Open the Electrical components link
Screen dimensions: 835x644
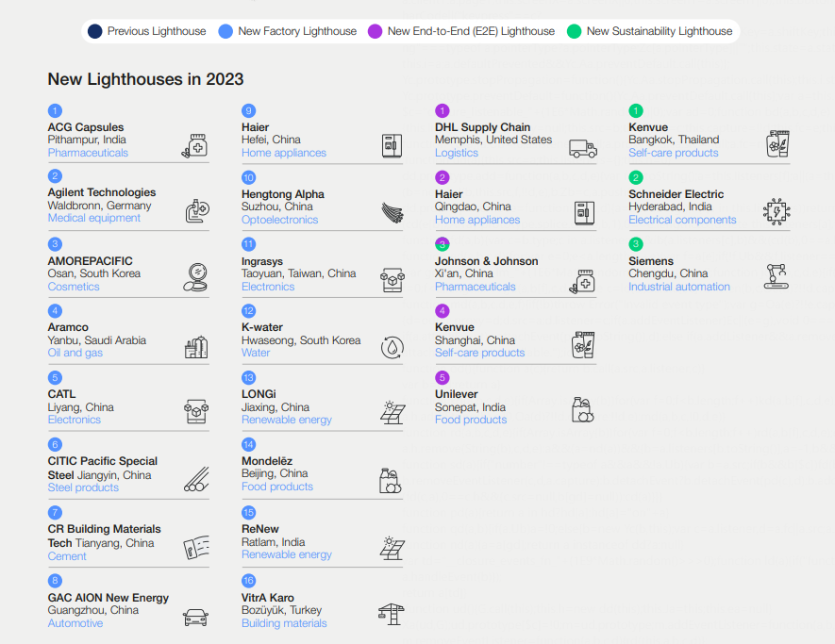pyautogui.click(x=682, y=220)
